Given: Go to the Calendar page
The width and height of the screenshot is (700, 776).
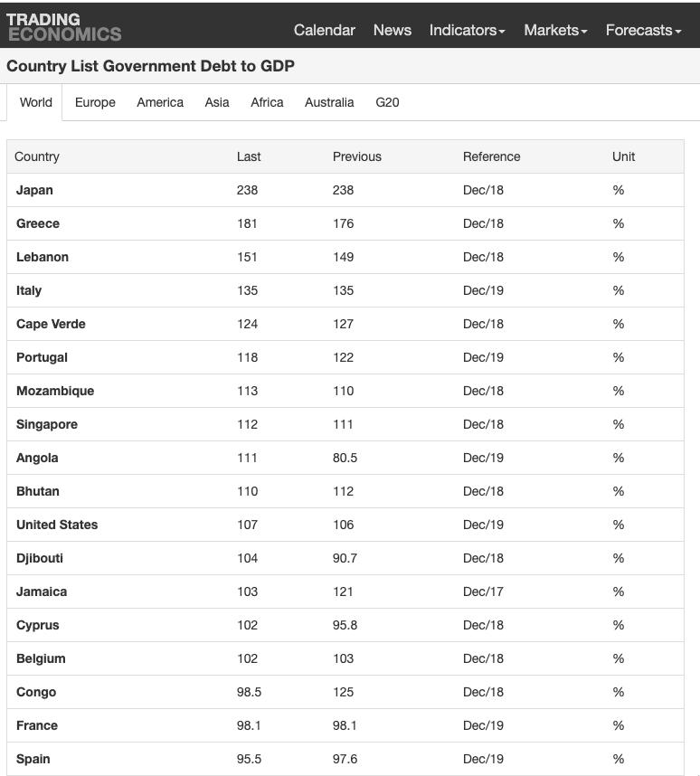Looking at the screenshot, I should point(324,30).
